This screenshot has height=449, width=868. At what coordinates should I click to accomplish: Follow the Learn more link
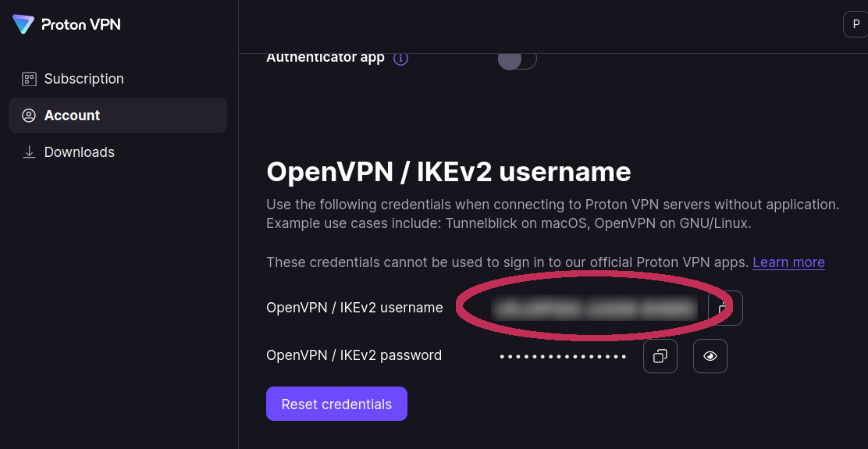[x=788, y=262]
